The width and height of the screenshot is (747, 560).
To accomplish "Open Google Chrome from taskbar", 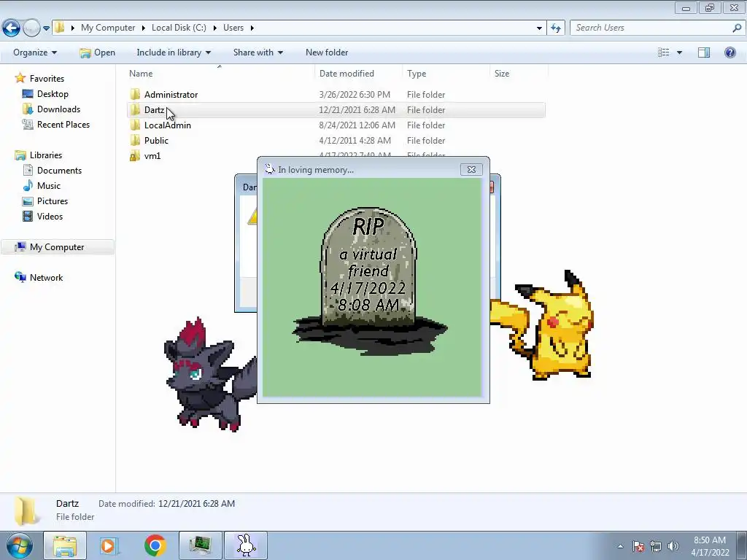I will click(x=155, y=545).
